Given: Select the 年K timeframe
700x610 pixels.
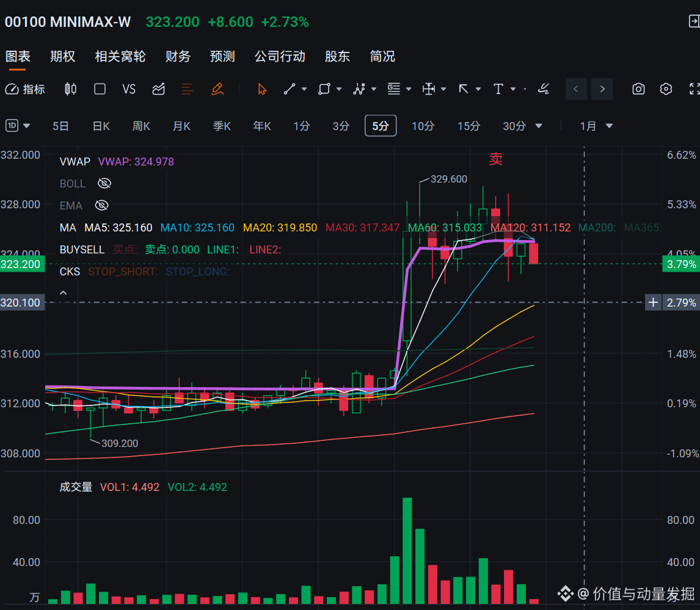Looking at the screenshot, I should click(x=262, y=126).
